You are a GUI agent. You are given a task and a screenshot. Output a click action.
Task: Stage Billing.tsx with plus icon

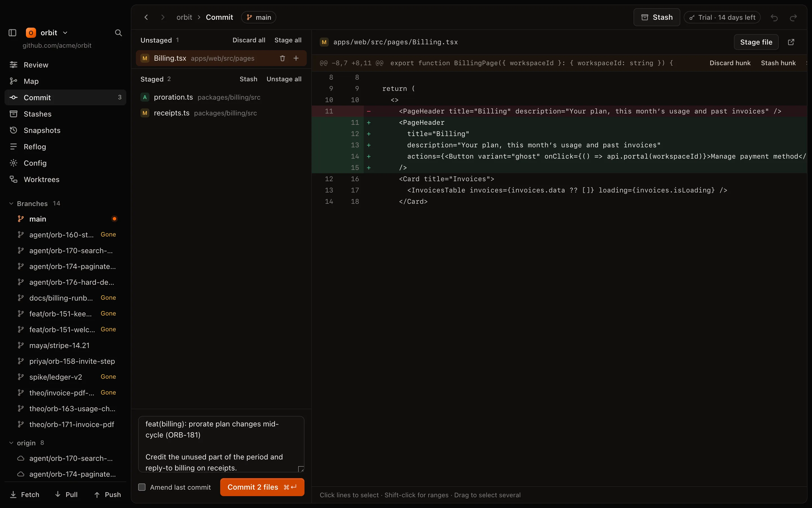coord(296,58)
